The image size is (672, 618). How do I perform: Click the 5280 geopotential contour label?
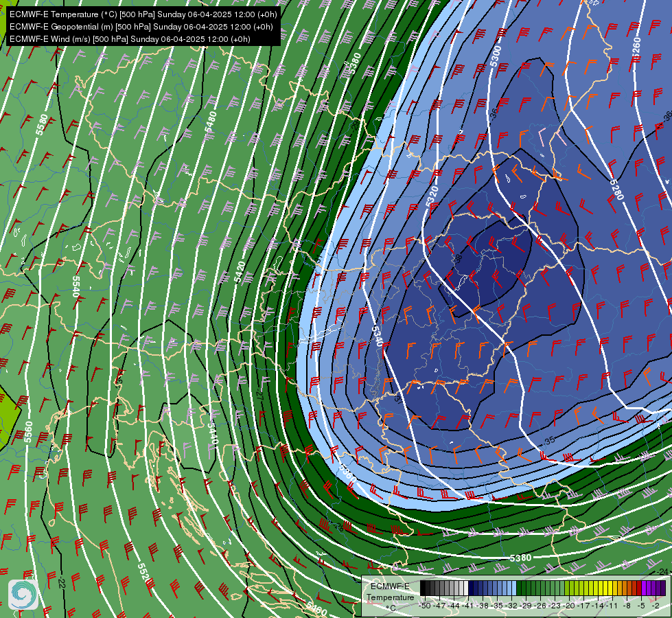(616, 189)
